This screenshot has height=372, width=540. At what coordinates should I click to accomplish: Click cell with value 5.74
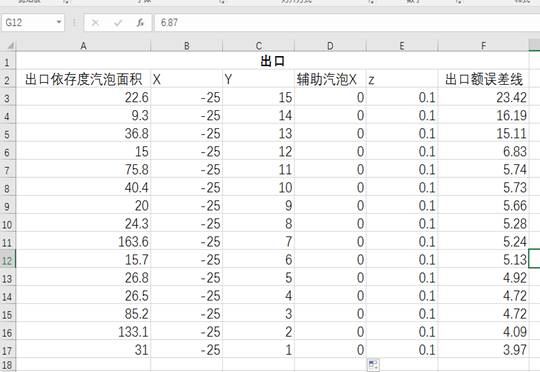[484, 169]
